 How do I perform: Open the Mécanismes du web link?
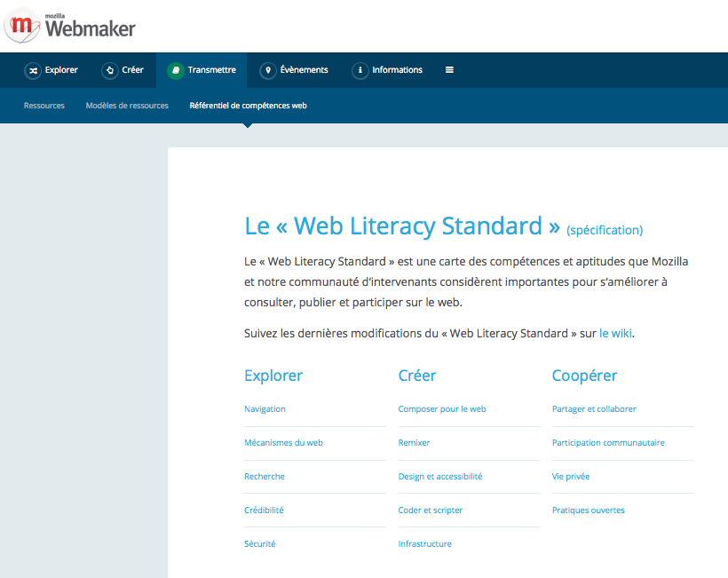[283, 442]
